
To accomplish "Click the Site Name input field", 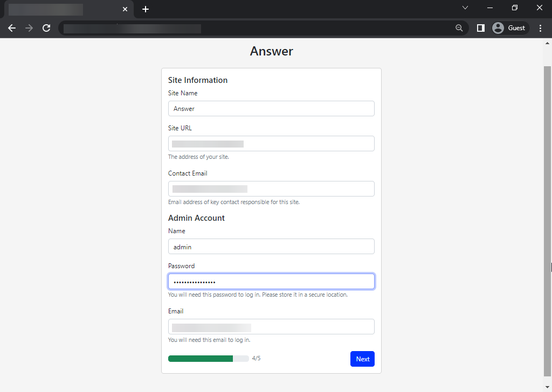I will tap(272, 109).
